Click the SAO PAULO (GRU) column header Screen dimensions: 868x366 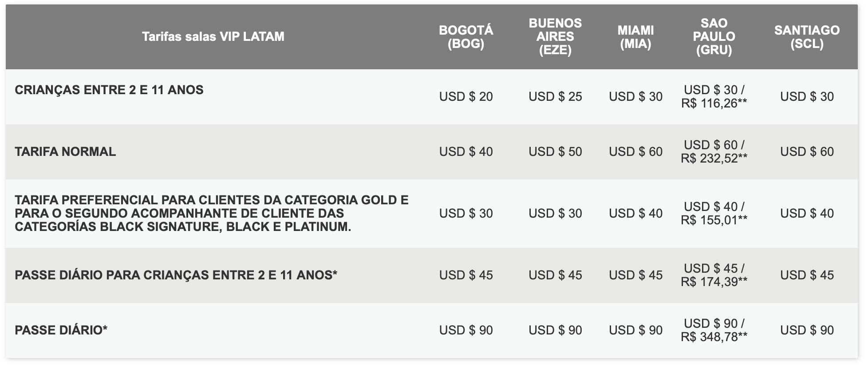click(714, 36)
